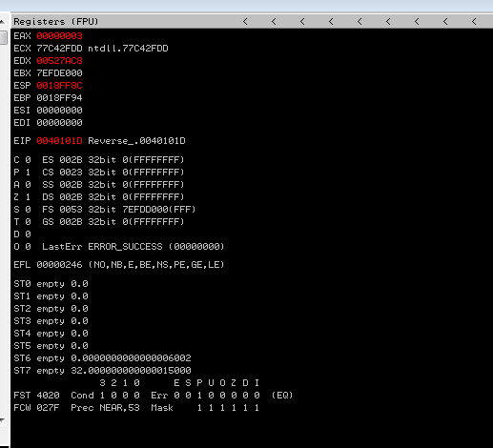493x448 pixels.
Task: Select the ST4 empty 0.0 row
Action: click(x=51, y=334)
